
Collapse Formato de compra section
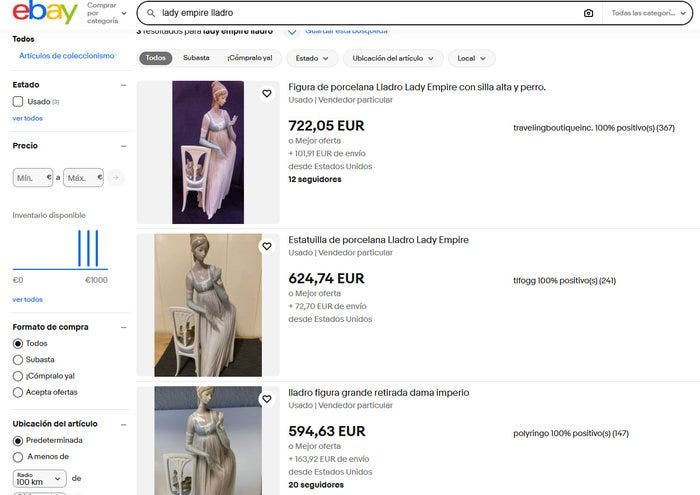[x=124, y=327]
